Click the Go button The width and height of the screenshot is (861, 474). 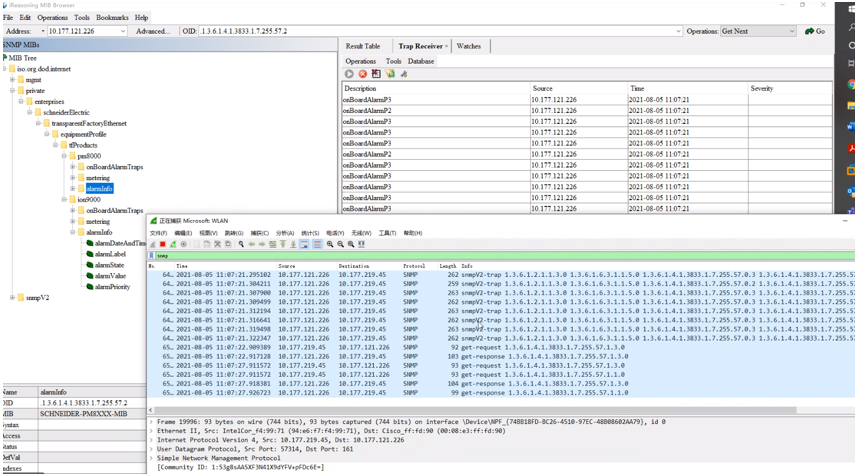(x=815, y=31)
